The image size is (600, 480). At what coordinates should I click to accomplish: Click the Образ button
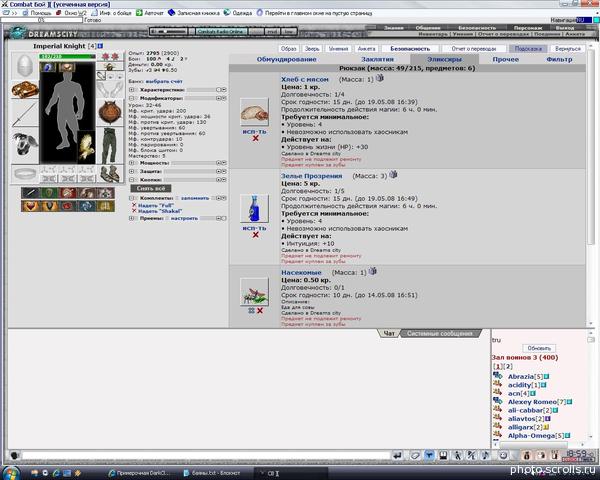click(289, 49)
